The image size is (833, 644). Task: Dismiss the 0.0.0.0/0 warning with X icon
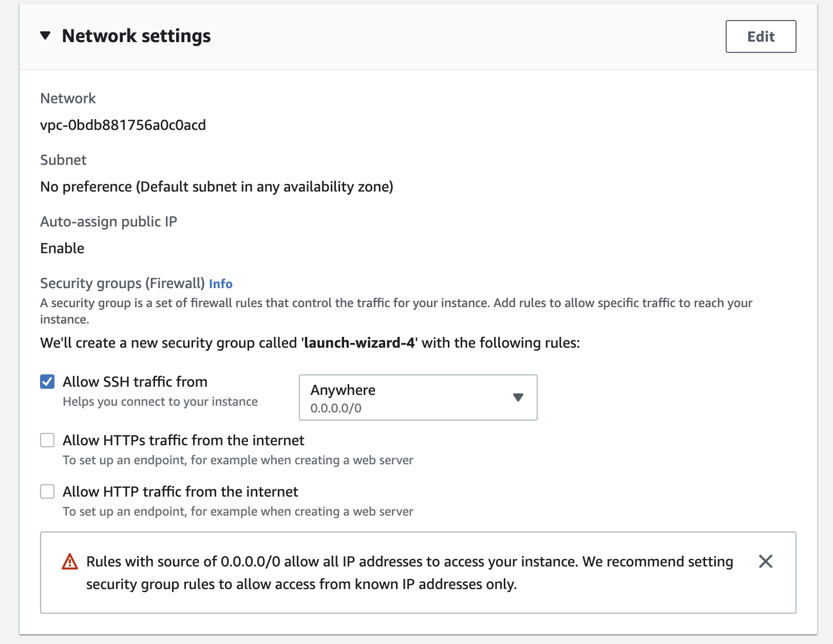(x=765, y=561)
